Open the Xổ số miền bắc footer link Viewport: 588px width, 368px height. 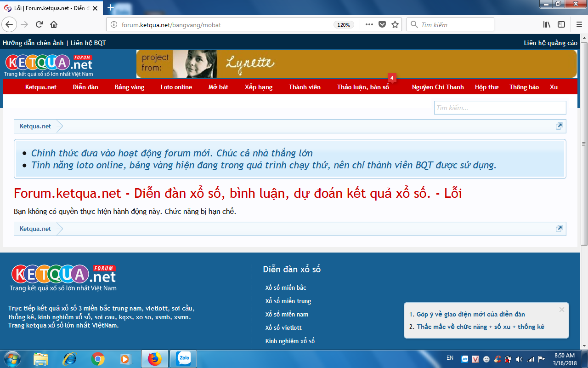coord(286,287)
